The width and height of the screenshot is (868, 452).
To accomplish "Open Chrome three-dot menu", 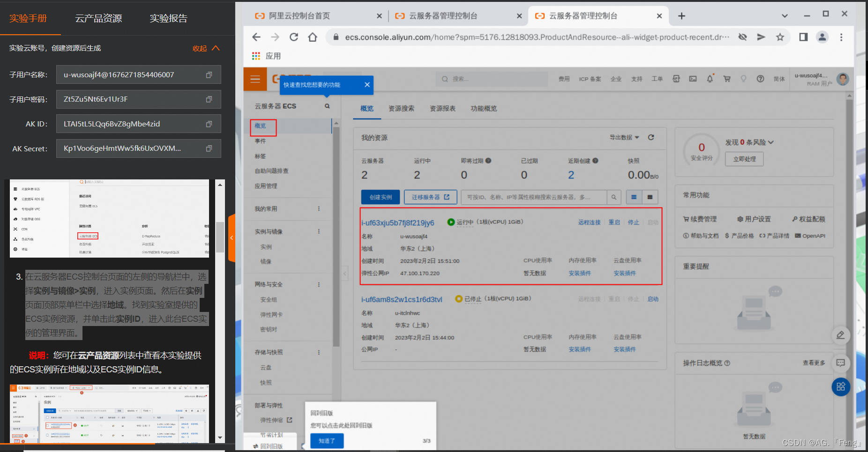I will [841, 37].
